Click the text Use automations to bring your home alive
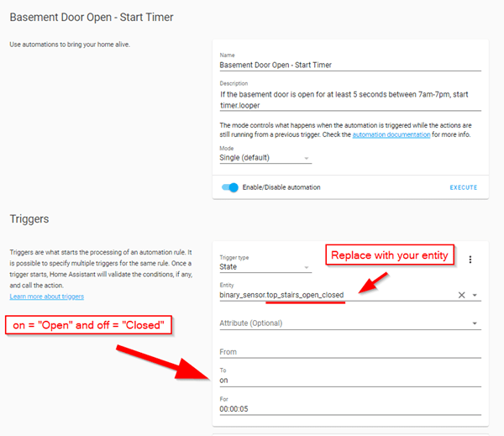This screenshot has width=504, height=436. tap(70, 45)
